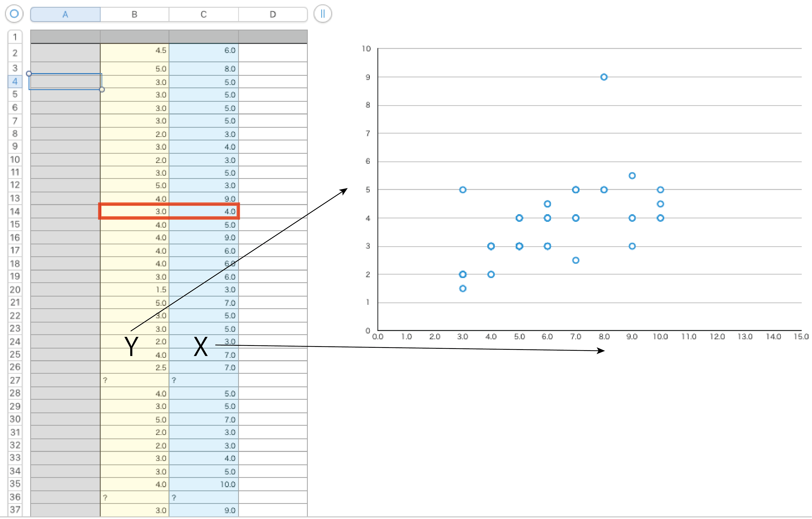Image resolution: width=812 pixels, height=519 pixels.
Task: Click the top-left selection handle of cell A4
Action: (x=29, y=74)
